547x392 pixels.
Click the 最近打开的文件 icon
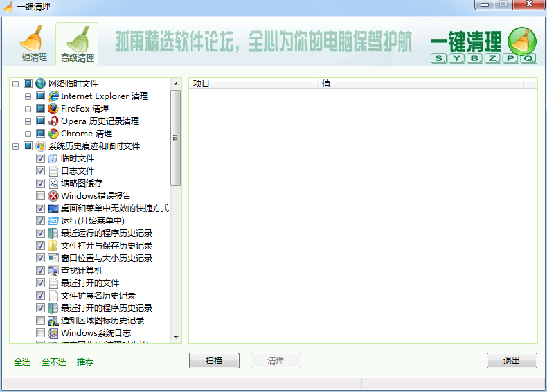(53, 283)
